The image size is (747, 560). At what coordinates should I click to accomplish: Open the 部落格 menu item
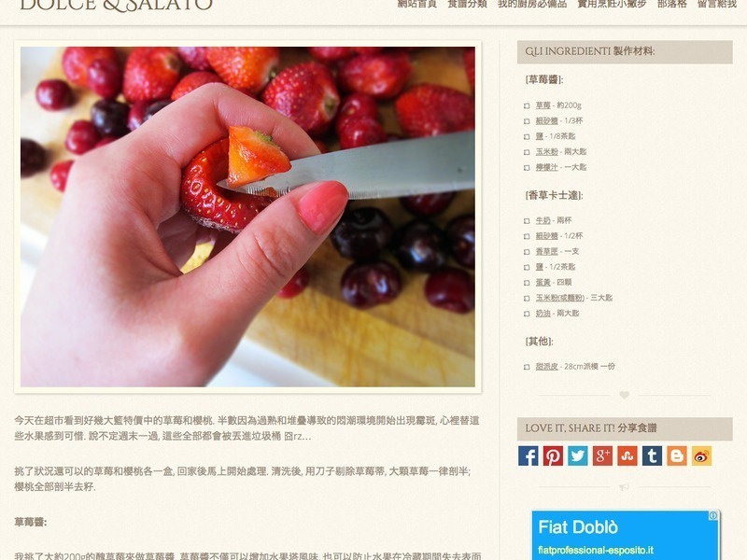click(671, 4)
